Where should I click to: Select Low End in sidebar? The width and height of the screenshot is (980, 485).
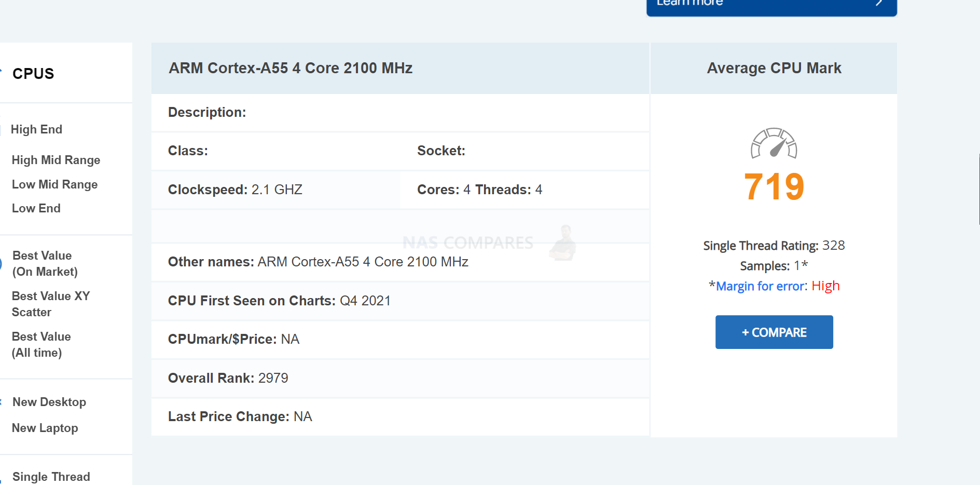pos(36,208)
